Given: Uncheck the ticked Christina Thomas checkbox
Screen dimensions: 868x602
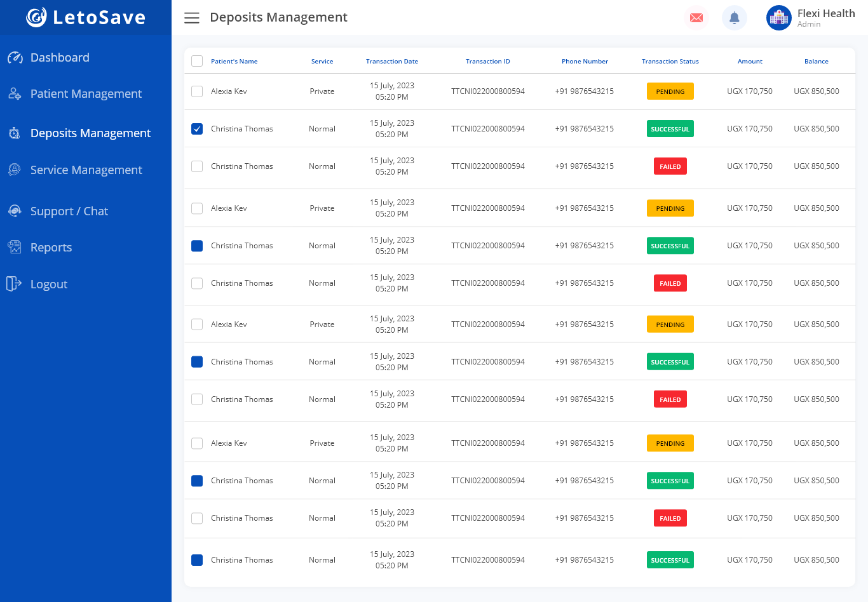Looking at the screenshot, I should click(x=197, y=129).
